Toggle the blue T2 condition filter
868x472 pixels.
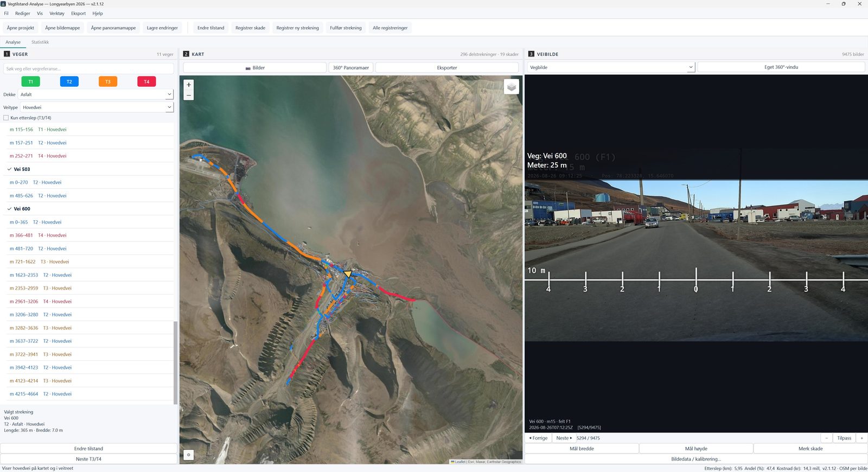tap(69, 81)
